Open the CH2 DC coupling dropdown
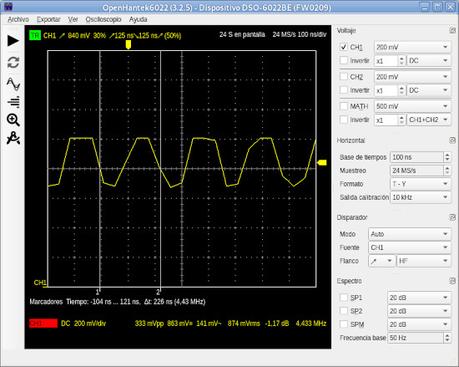The image size is (459, 367). [429, 90]
